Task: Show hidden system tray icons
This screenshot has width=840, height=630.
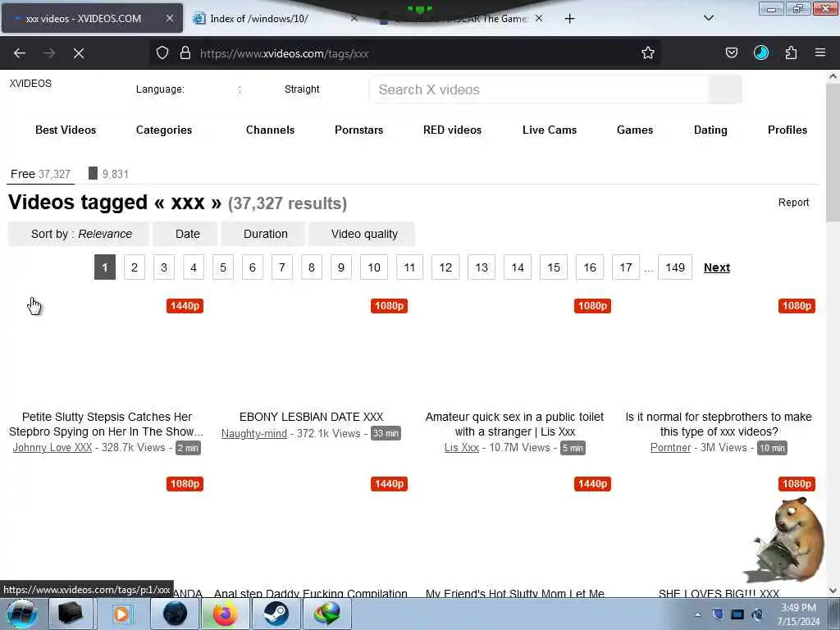Action: tap(697, 614)
